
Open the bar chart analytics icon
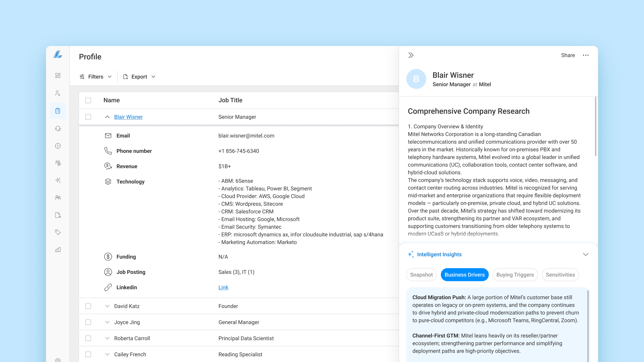pyautogui.click(x=58, y=250)
